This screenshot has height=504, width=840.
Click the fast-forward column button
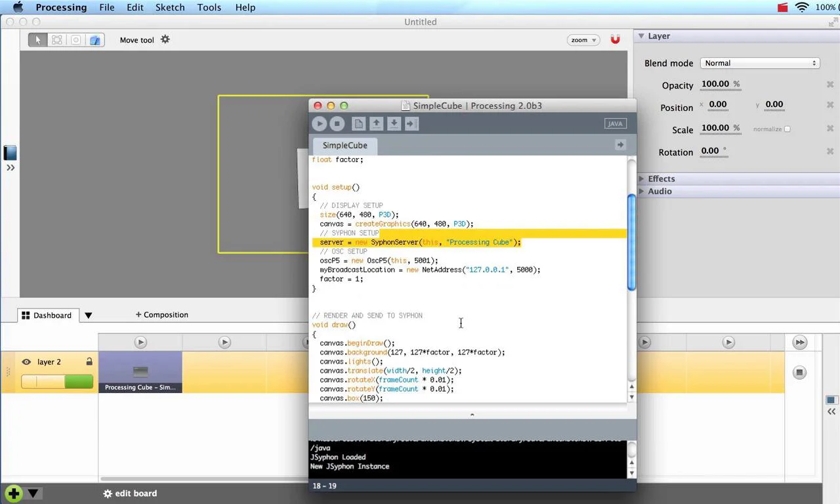click(799, 342)
